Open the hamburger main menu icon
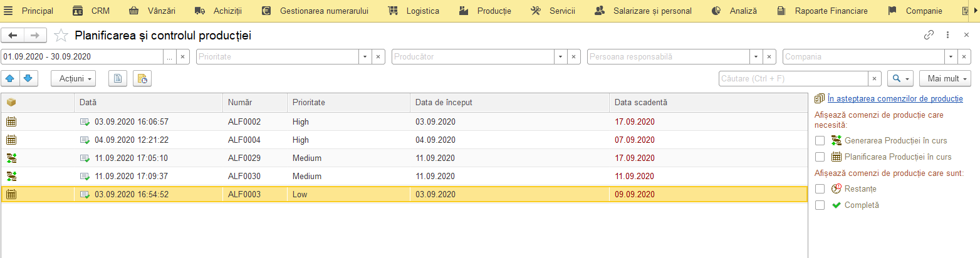The width and height of the screenshot is (980, 258). (x=9, y=11)
